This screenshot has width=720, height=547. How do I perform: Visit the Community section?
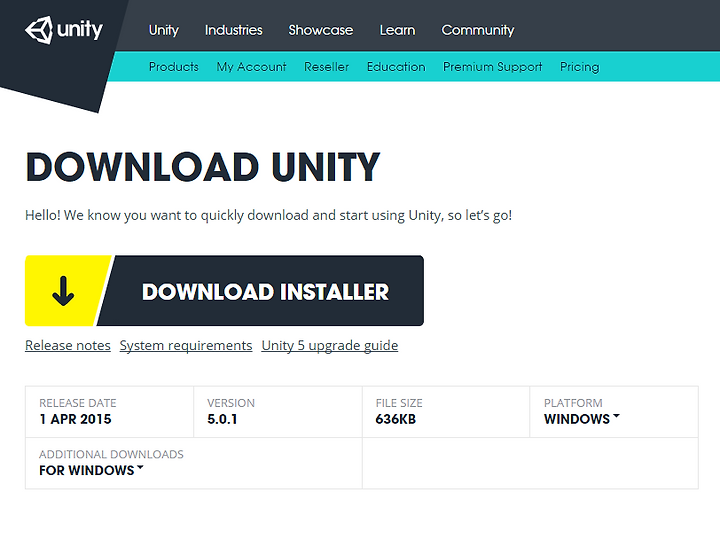pos(478,30)
